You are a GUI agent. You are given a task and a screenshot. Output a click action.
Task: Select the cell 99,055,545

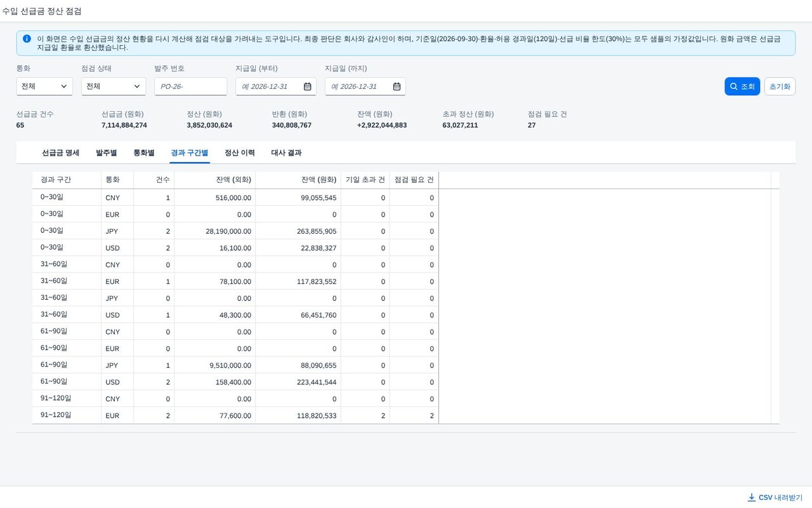pos(298,197)
